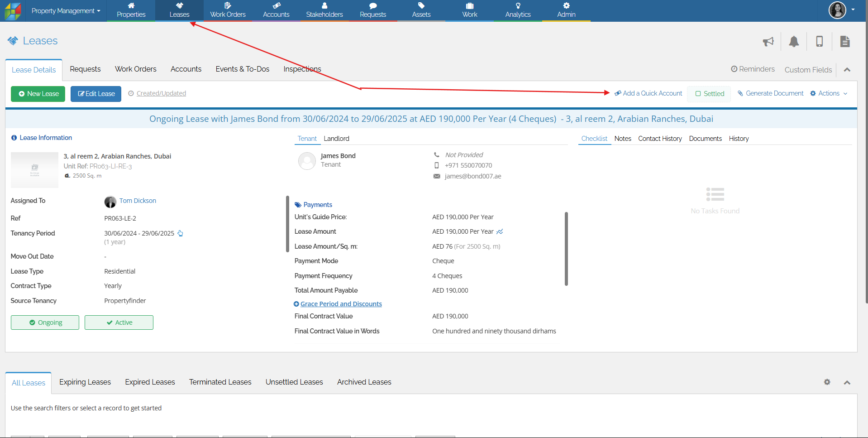
Task: Toggle the Settled checkbox
Action: pyautogui.click(x=709, y=94)
